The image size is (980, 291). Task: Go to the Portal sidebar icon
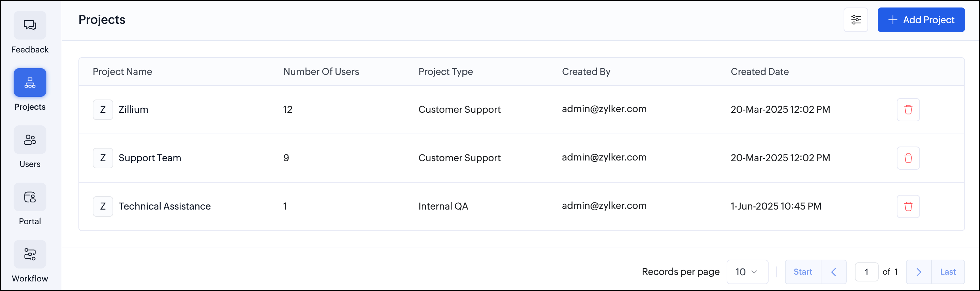[30, 197]
